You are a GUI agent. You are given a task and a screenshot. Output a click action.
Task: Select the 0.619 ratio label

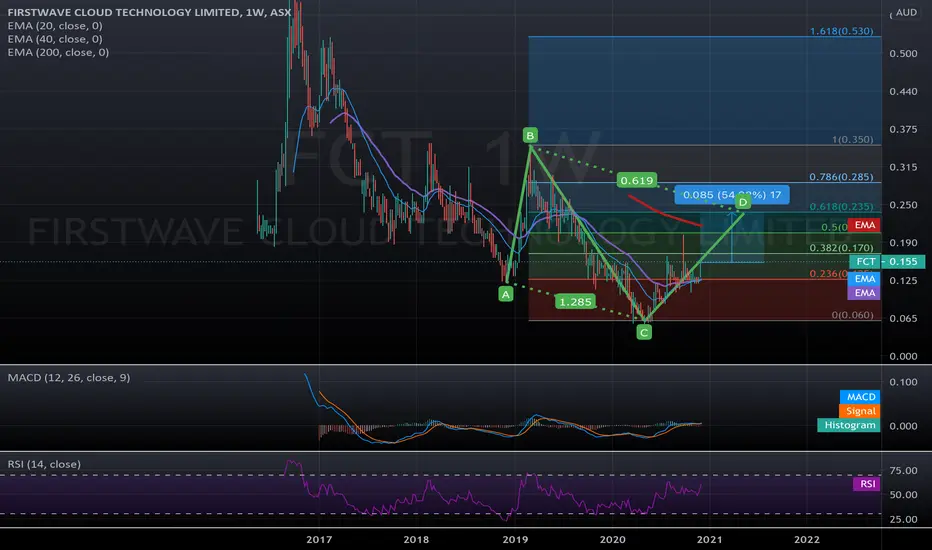637,180
